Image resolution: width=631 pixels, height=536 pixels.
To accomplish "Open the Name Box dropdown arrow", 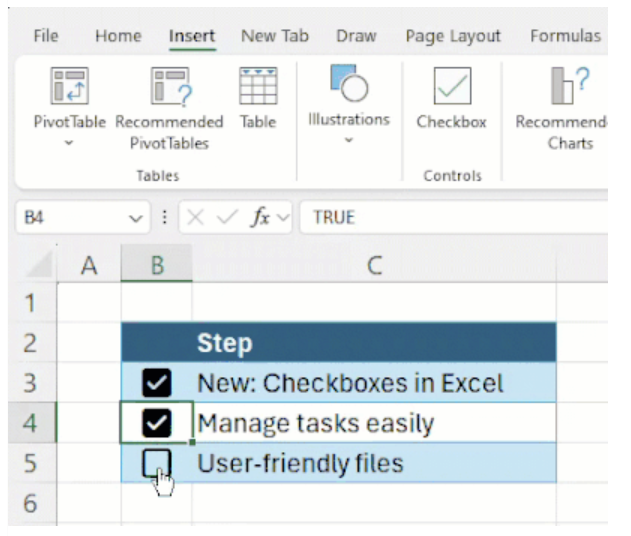I will [x=136, y=219].
